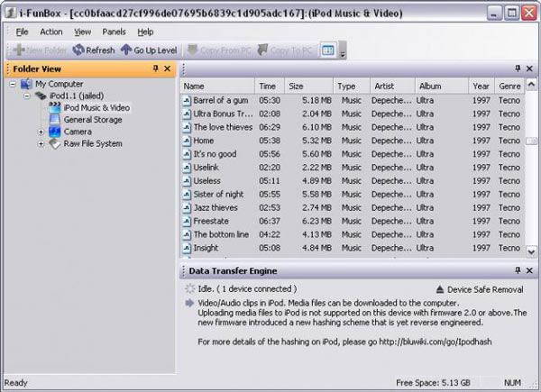Viewport: 541px width, 392px height.
Task: Click the NUM indicator in status bar
Action: (512, 383)
